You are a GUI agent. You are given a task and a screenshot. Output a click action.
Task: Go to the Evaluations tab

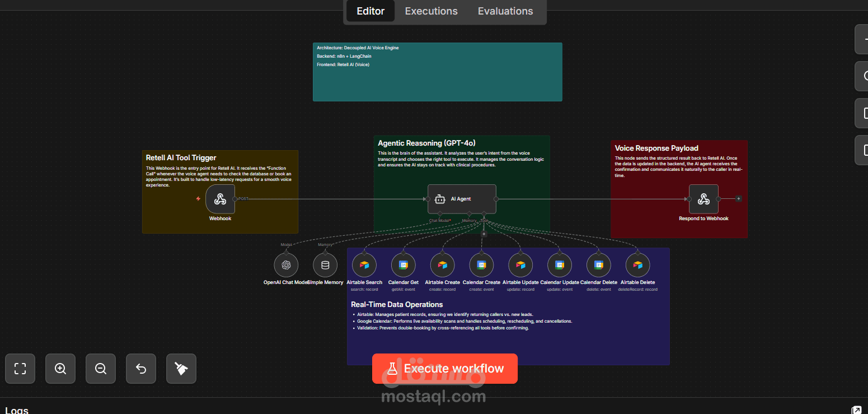505,11
